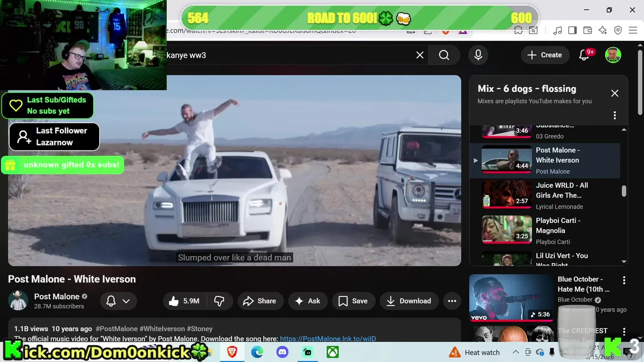Open Heat watch weather alert

click(475, 352)
